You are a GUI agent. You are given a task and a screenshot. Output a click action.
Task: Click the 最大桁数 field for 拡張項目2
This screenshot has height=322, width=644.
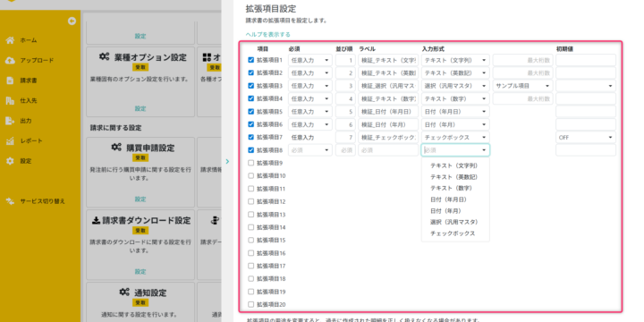[523, 72]
